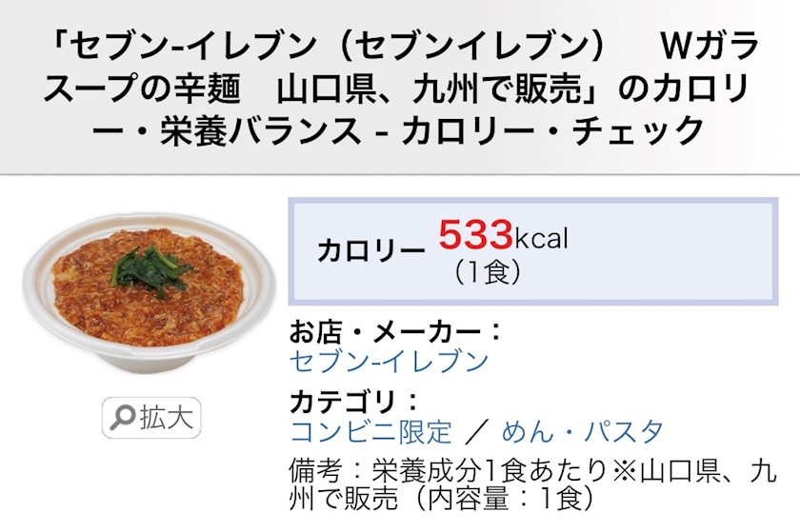Follow the コンビニ限定 category link
Screen dimensions: 800x532
pos(370,431)
